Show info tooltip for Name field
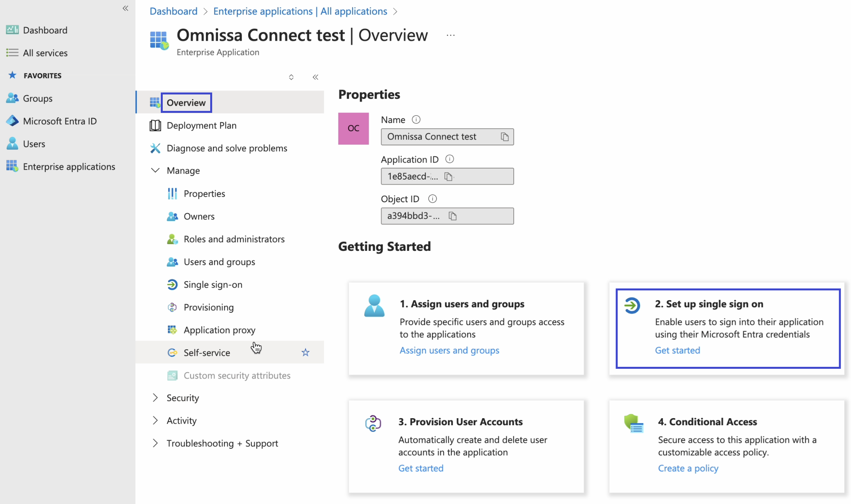851x504 pixels. tap(416, 120)
